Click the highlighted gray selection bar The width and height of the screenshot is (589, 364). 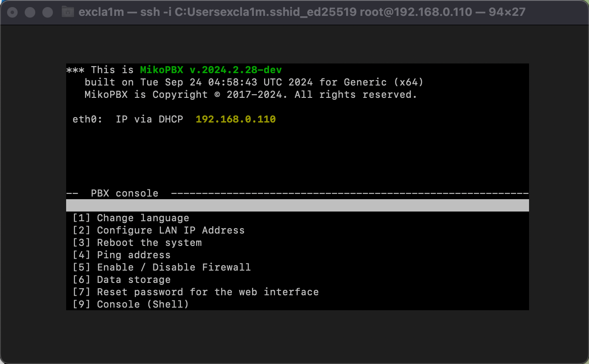click(x=297, y=205)
